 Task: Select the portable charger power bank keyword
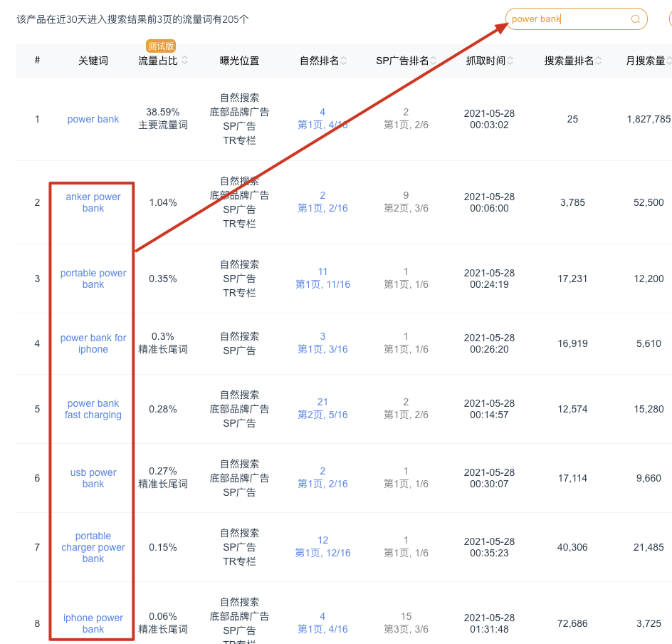pos(93,547)
